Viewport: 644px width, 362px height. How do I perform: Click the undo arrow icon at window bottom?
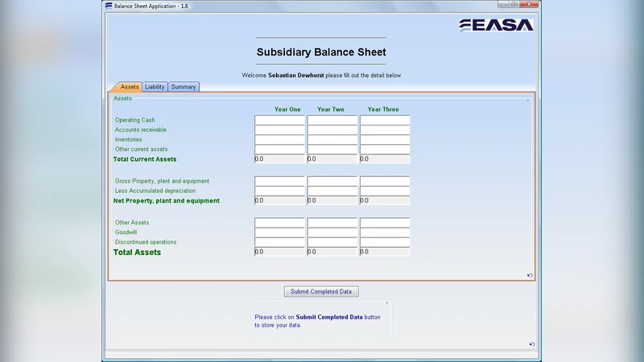point(532,344)
